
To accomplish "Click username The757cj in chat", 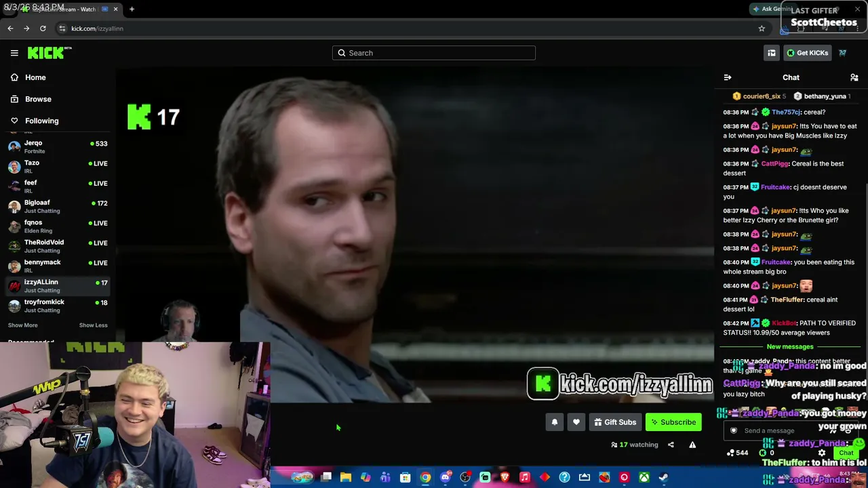I will pos(787,112).
